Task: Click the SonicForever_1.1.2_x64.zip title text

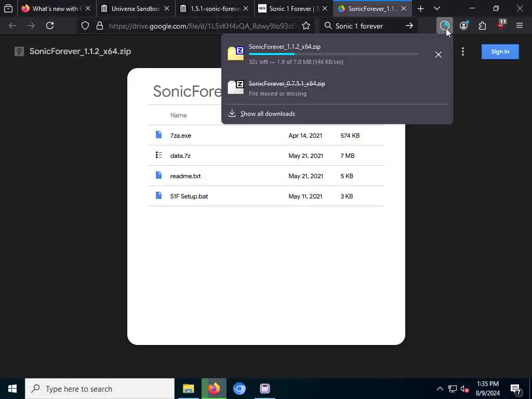Action: click(x=80, y=51)
